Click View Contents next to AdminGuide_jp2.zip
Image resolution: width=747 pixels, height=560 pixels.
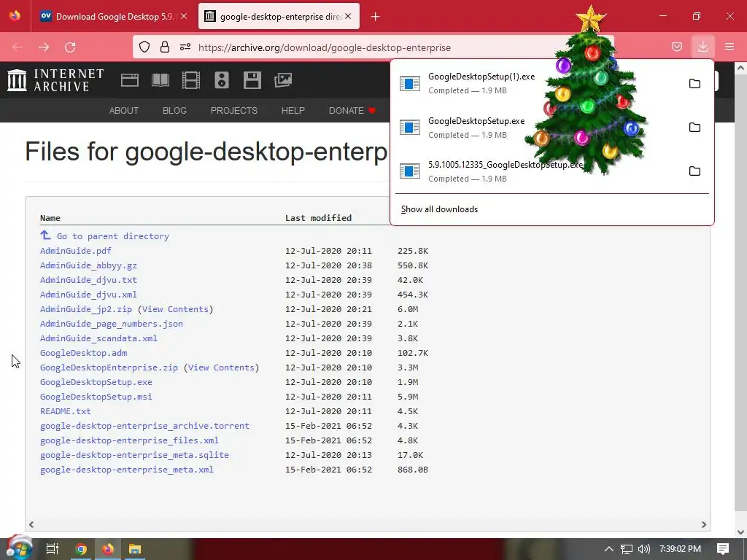[175, 309]
